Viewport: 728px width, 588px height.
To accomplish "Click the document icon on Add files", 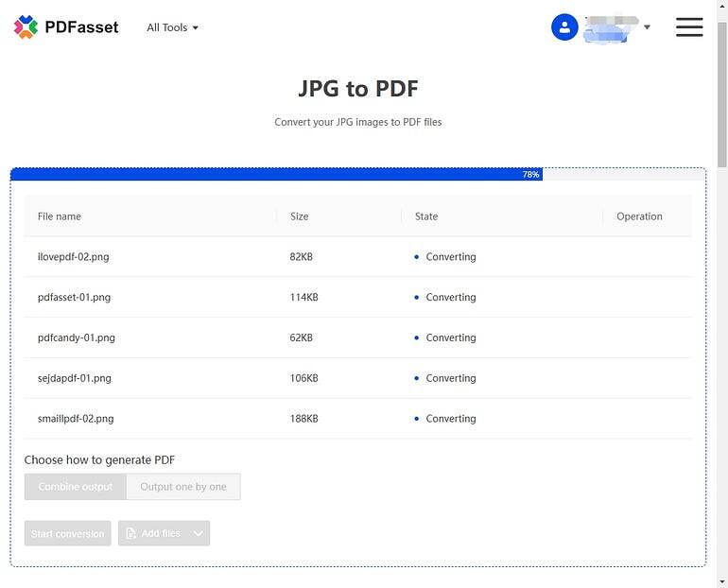I will click(130, 533).
